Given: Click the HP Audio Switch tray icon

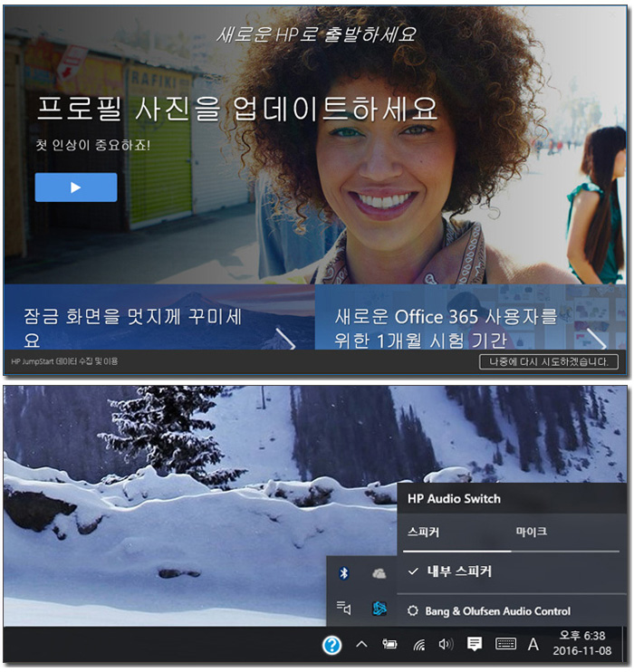Looking at the screenshot, I should click(344, 608).
